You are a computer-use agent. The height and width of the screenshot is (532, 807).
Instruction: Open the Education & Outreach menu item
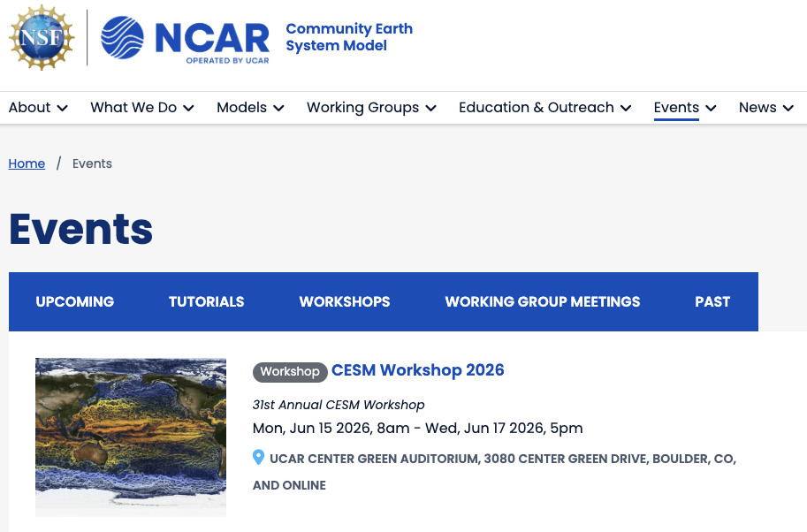[537, 108]
